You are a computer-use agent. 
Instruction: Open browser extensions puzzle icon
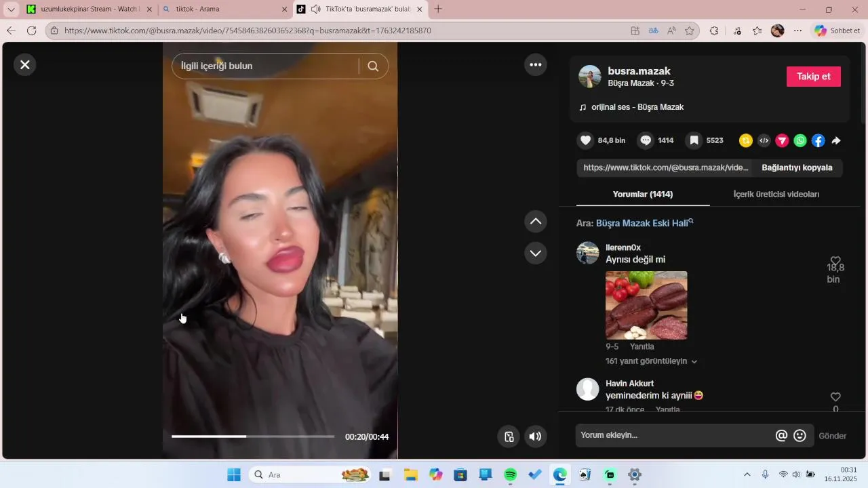point(714,30)
